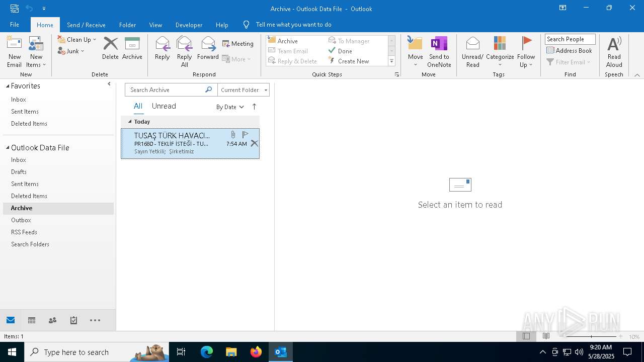Click the Search People field
Screen dimensions: 644x362
pyautogui.click(x=570, y=39)
